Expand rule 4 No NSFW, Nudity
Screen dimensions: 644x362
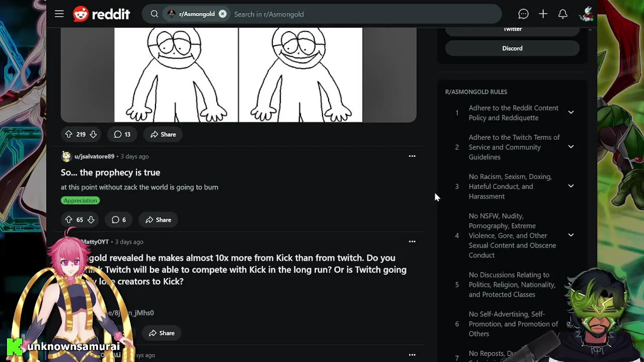click(571, 235)
